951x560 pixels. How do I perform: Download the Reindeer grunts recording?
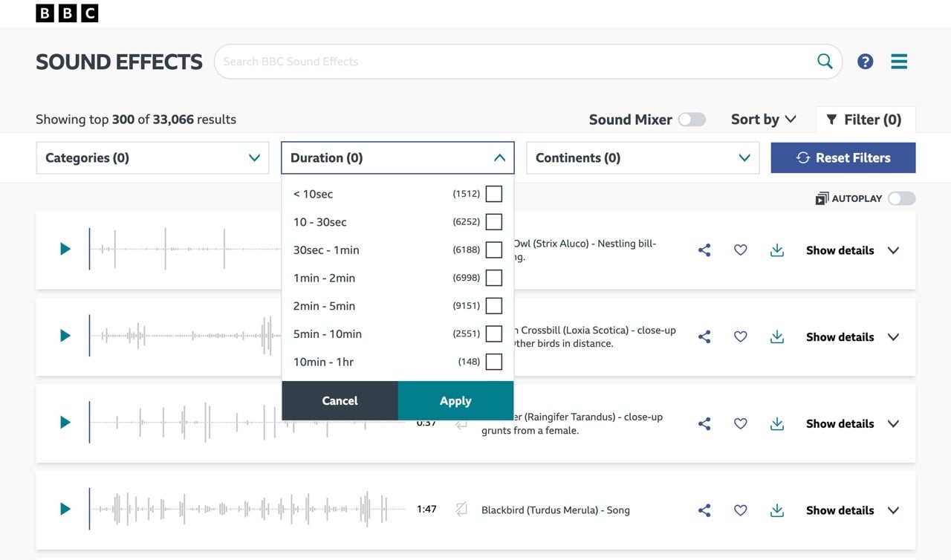tap(776, 423)
